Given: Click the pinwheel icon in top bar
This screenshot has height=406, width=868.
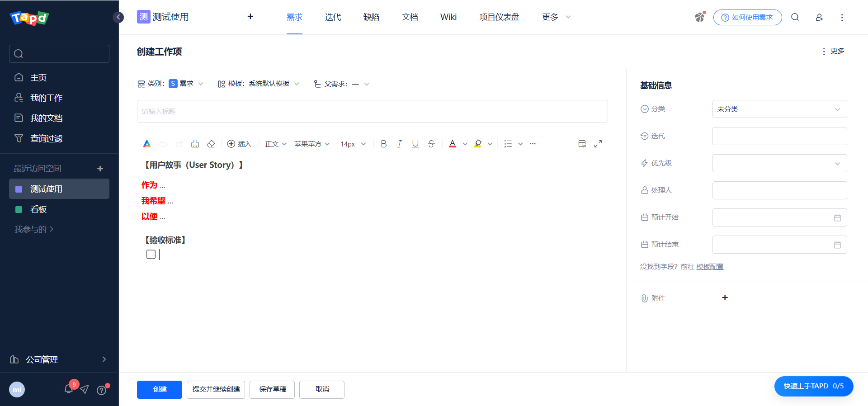Looking at the screenshot, I should point(700,17).
